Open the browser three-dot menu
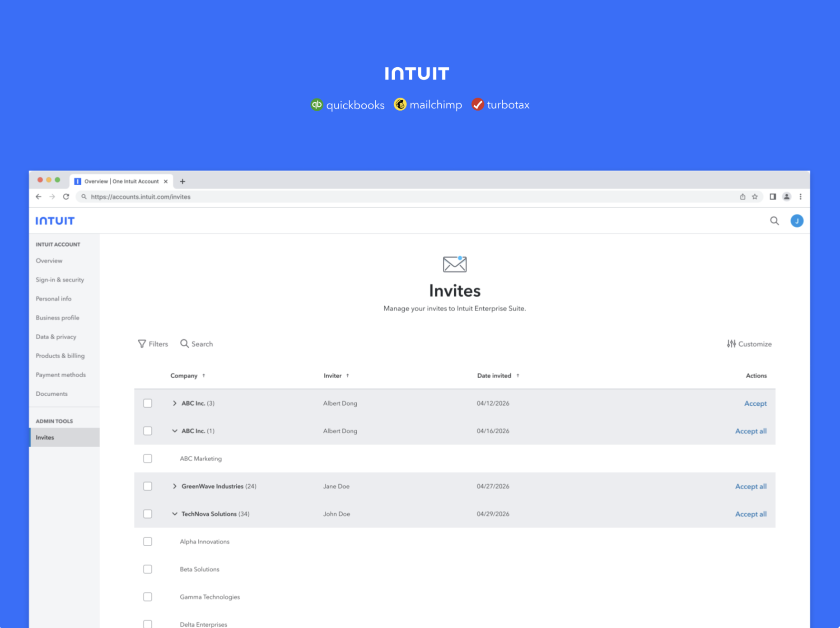The width and height of the screenshot is (840, 628). click(801, 197)
